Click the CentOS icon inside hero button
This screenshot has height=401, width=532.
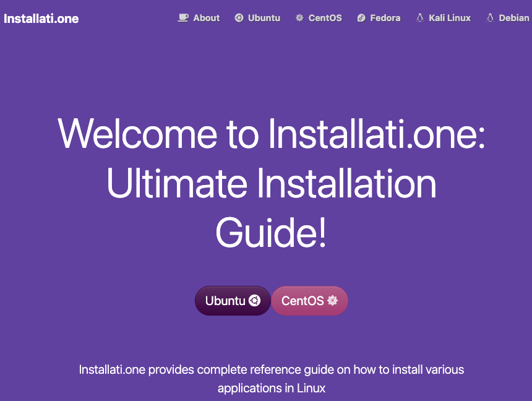[x=333, y=301]
